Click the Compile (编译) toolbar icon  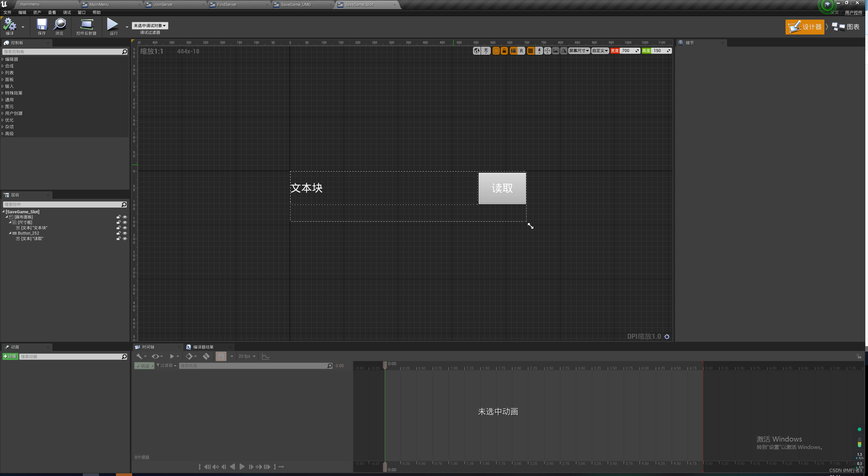10,25
